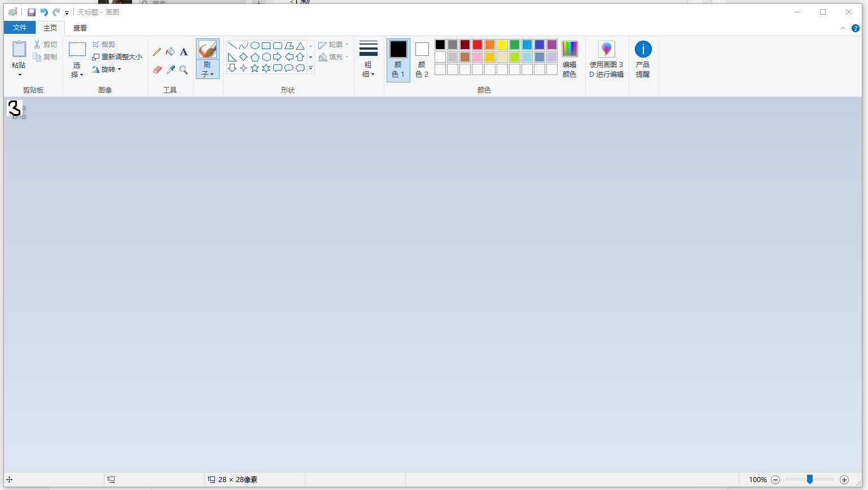
Task: Select the Fill with color bucket tool
Action: (170, 51)
